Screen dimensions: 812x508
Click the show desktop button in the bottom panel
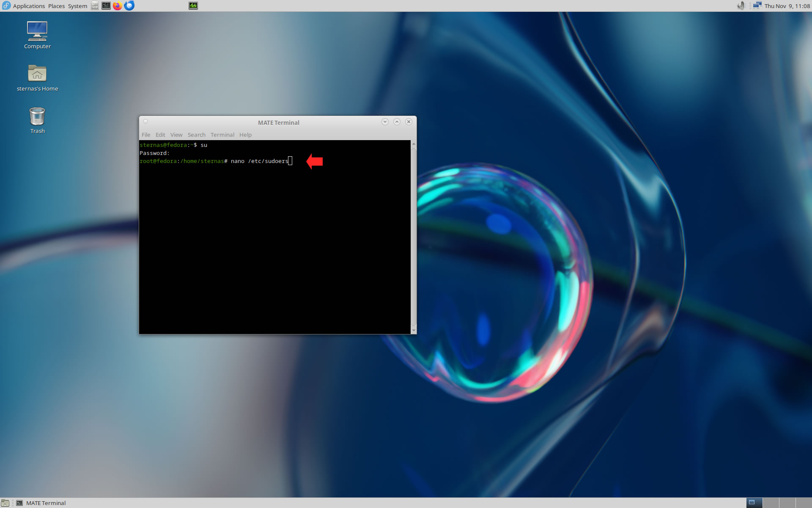pos(5,503)
